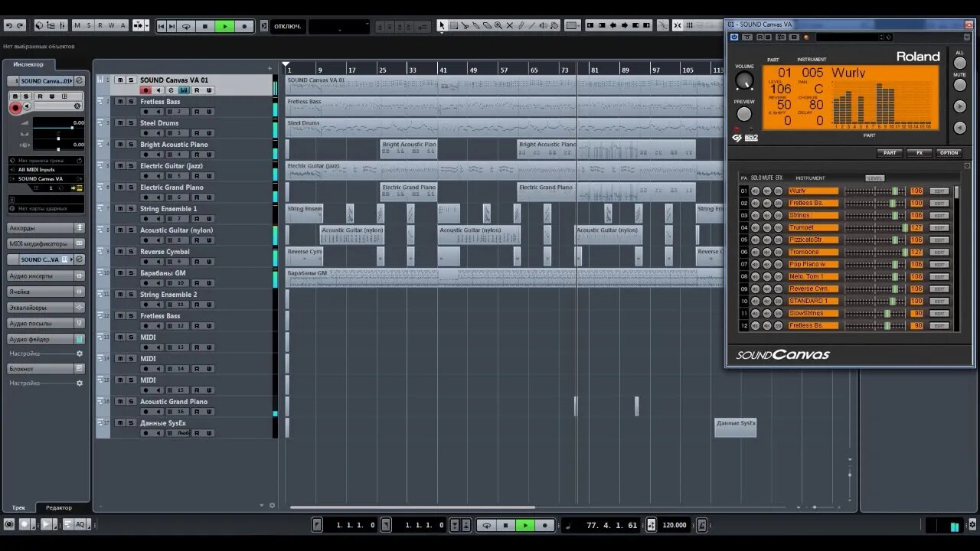Switch to the Трек tab

(18, 507)
